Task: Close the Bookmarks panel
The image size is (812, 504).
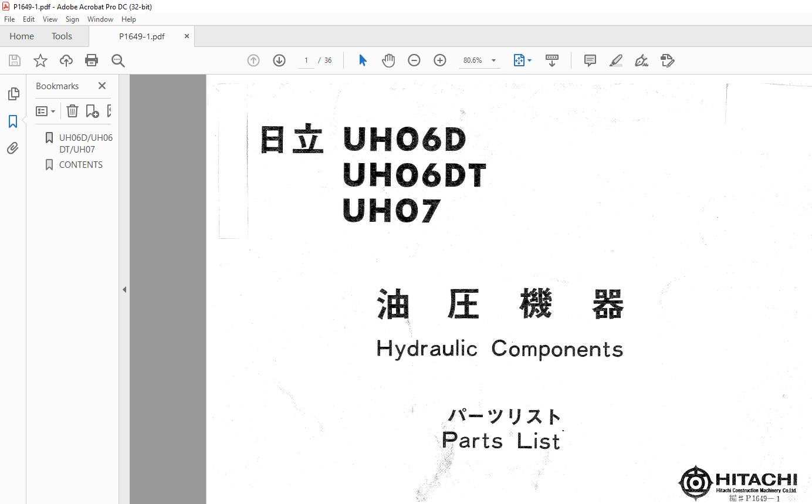Action: tap(102, 86)
